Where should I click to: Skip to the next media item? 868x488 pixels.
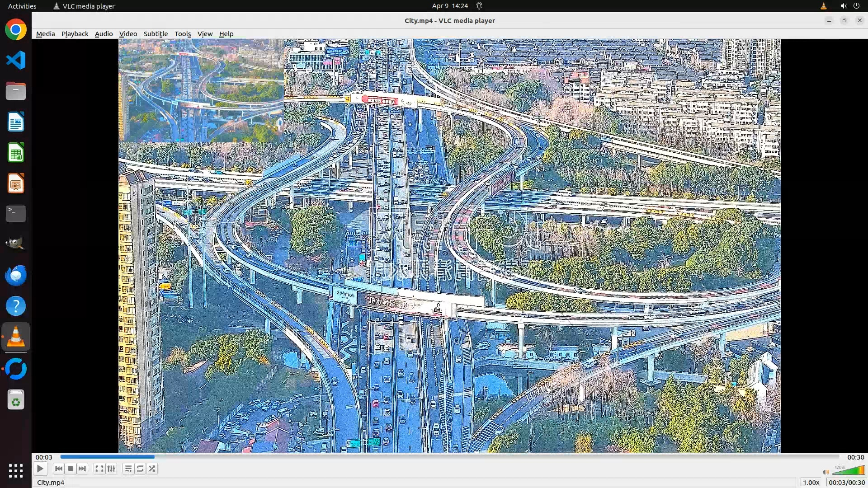pos(82,469)
